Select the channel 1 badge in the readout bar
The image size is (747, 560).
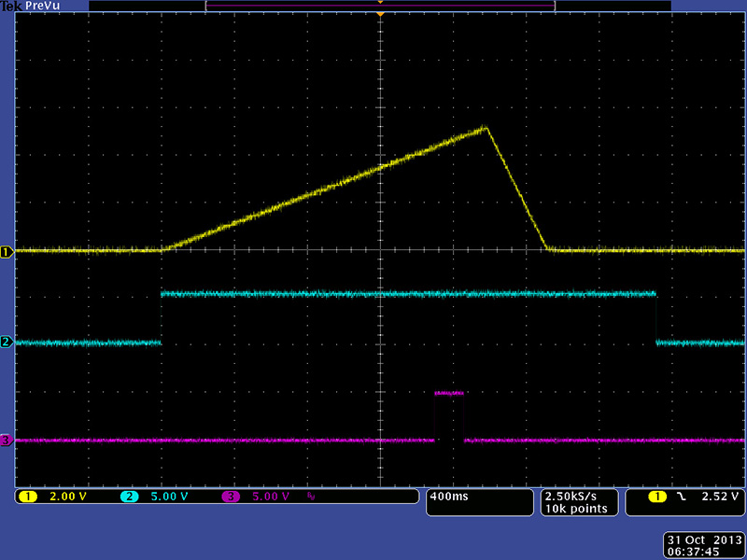tap(27, 497)
